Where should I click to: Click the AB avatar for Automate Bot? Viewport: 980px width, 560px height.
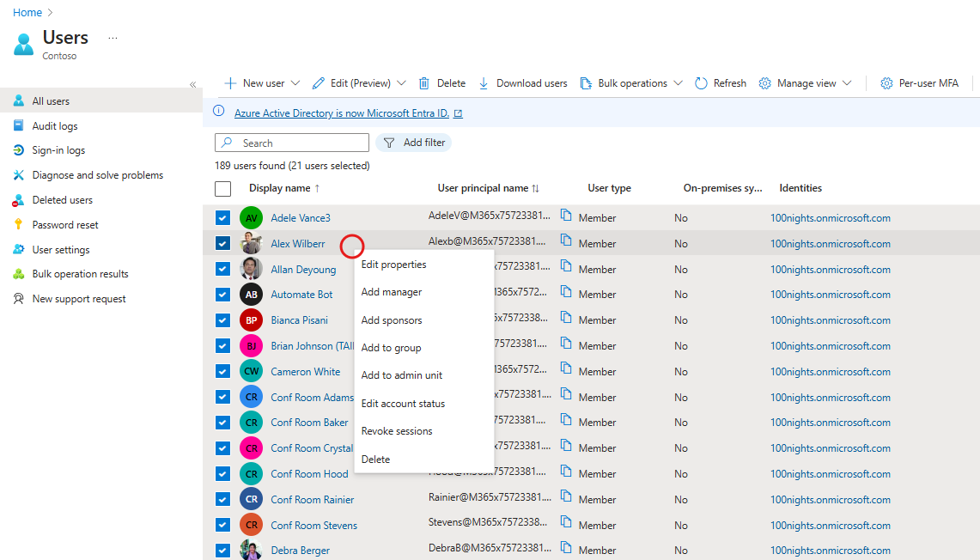click(252, 295)
